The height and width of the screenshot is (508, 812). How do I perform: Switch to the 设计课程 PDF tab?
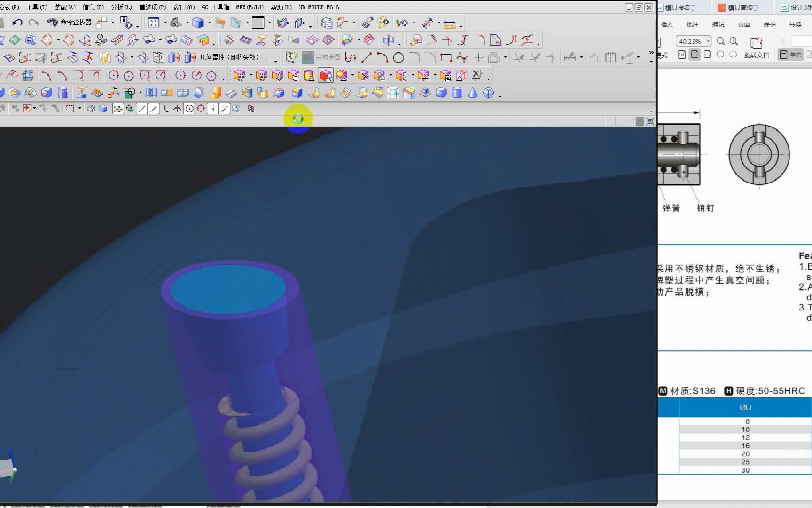pyautogui.click(x=799, y=7)
